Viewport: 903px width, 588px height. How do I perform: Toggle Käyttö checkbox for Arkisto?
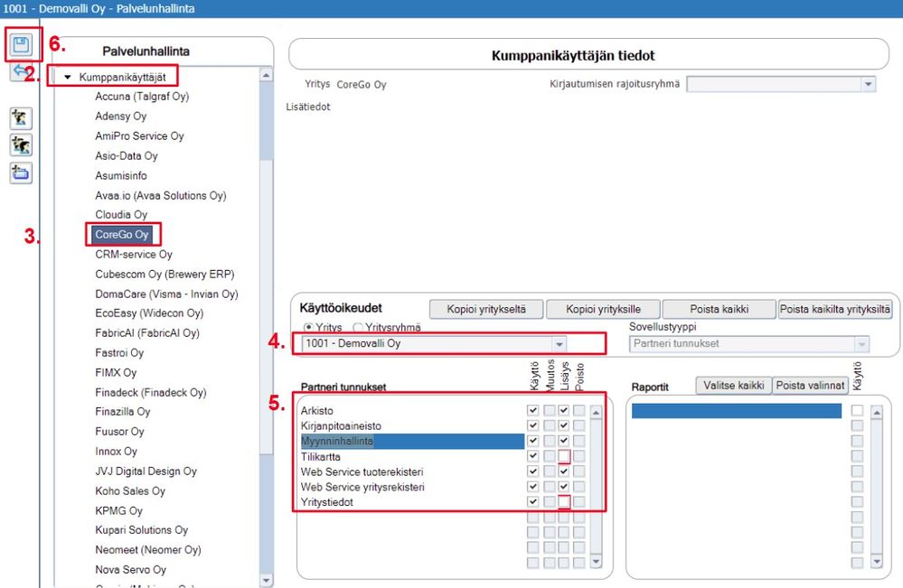pos(532,410)
